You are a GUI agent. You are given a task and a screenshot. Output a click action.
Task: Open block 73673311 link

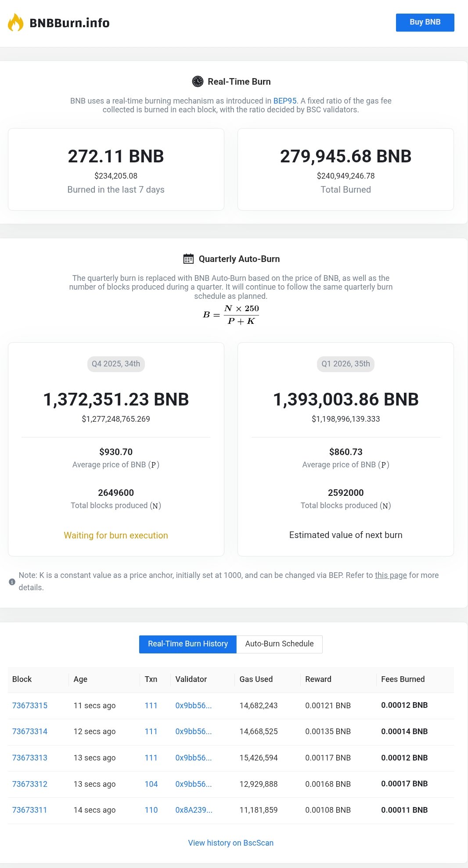click(29, 810)
